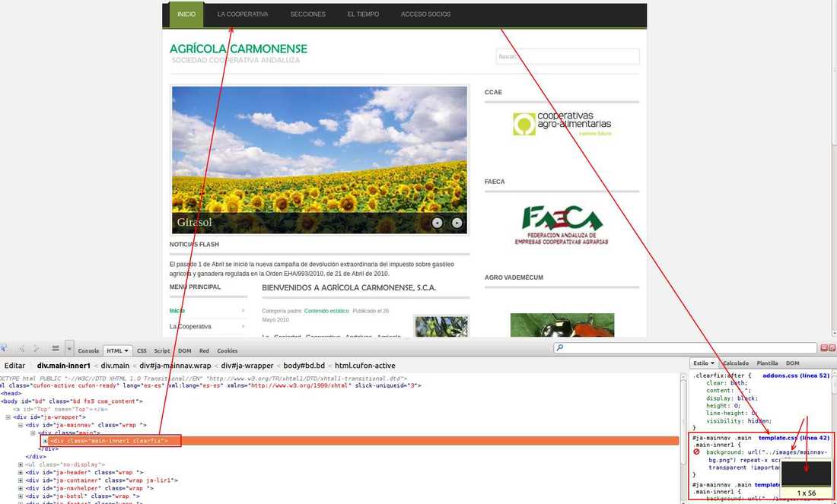The height and width of the screenshot is (504, 837).
Task: Switch to the DOM side panel tab
Action: pos(793,363)
